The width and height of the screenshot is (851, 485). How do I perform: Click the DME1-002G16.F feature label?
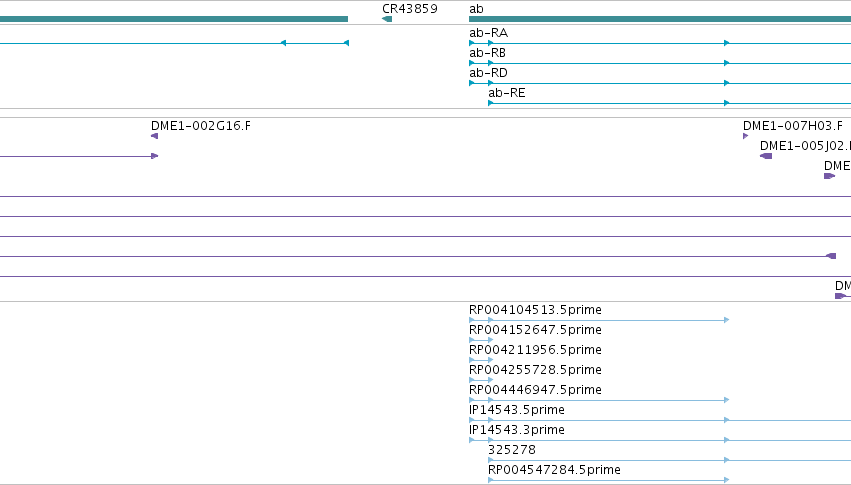[201, 126]
